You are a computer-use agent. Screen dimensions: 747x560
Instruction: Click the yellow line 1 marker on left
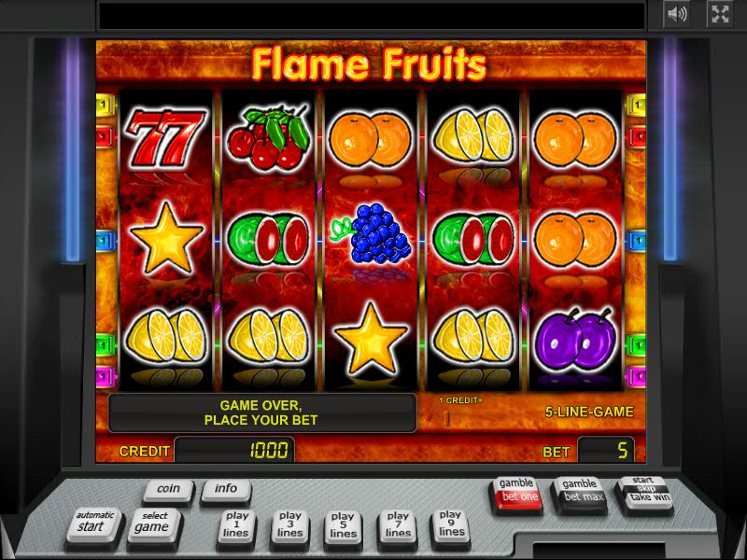[106, 105]
